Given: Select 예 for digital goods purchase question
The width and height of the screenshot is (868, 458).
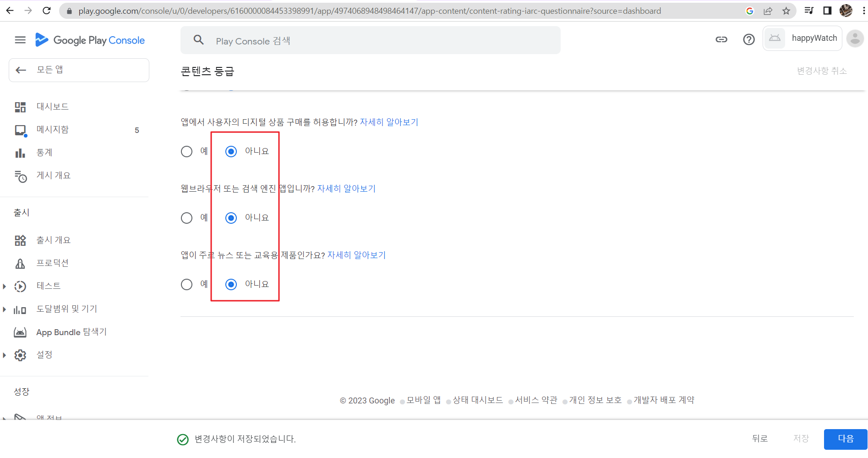Looking at the screenshot, I should coord(186,151).
